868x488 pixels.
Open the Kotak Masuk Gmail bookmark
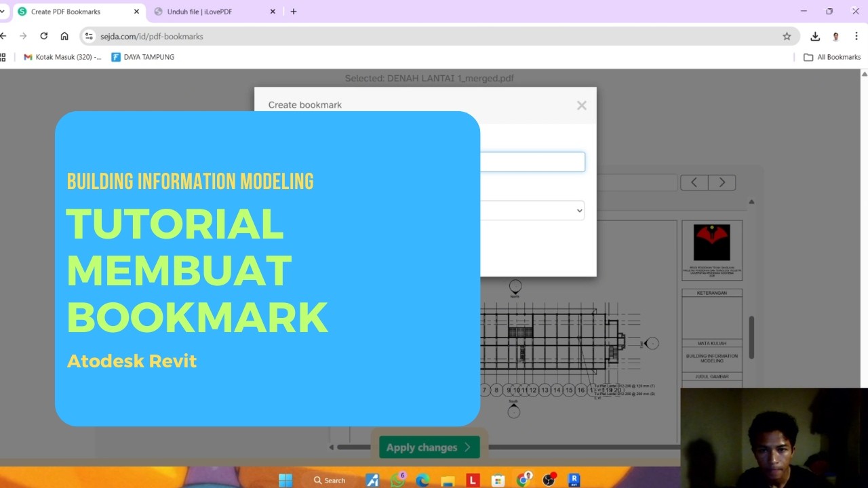(62, 57)
